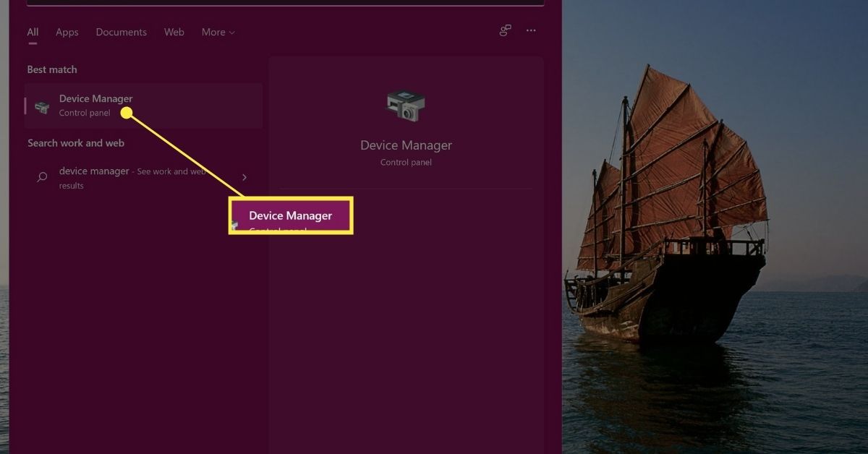
Task: Click the Device Manager icon in best match
Action: coord(43,106)
